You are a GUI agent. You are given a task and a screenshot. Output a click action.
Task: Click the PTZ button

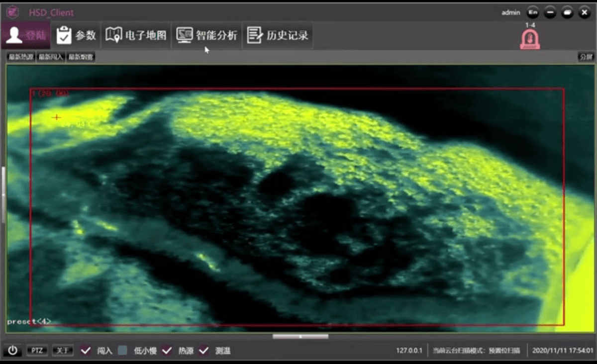[37, 351]
